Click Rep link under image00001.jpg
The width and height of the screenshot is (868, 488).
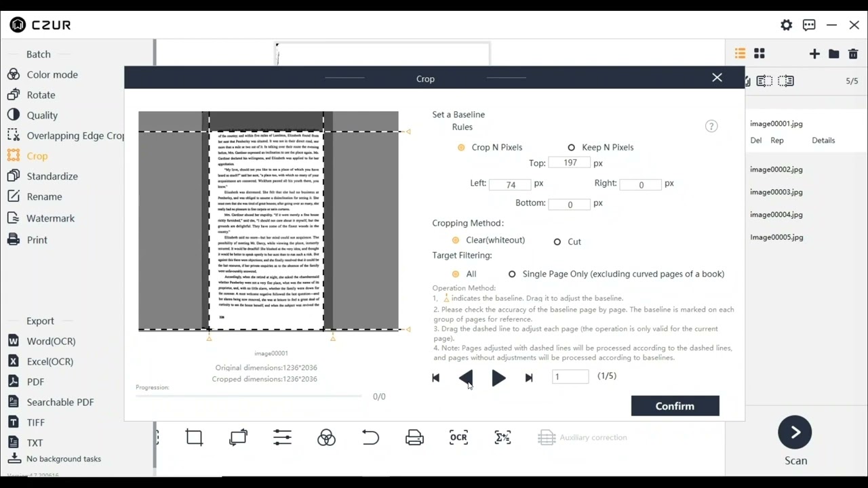pyautogui.click(x=777, y=140)
